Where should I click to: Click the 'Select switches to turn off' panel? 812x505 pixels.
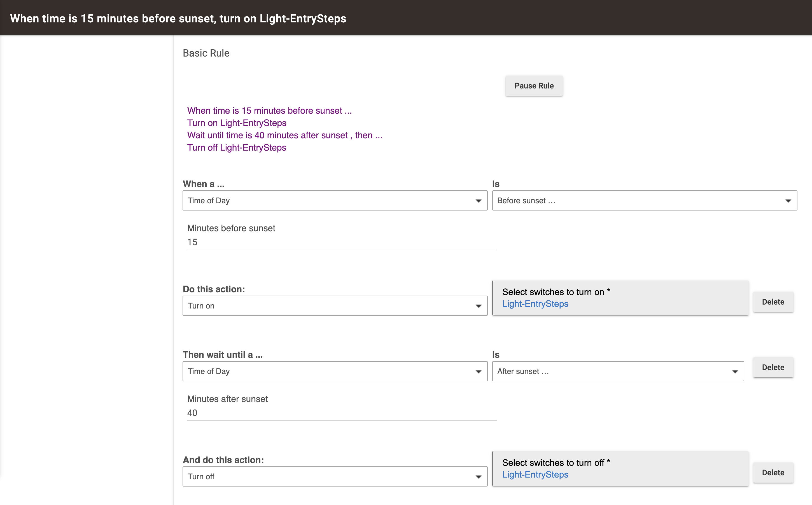point(620,468)
